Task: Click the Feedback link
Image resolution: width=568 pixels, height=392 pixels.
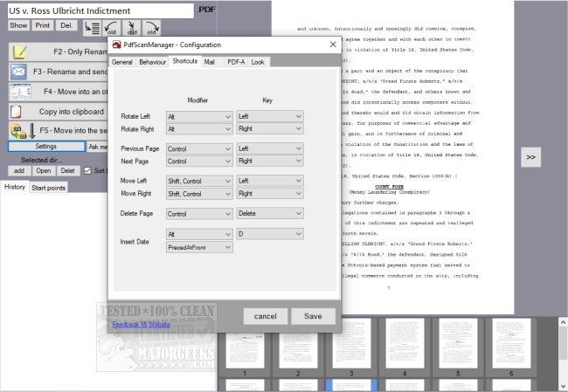Action: click(126, 324)
